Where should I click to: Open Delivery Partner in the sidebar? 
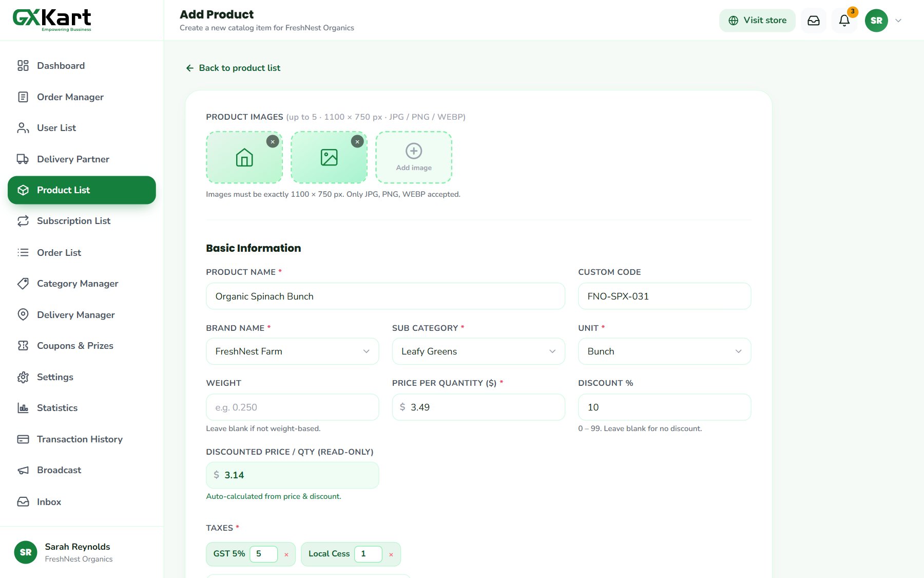(x=82, y=159)
